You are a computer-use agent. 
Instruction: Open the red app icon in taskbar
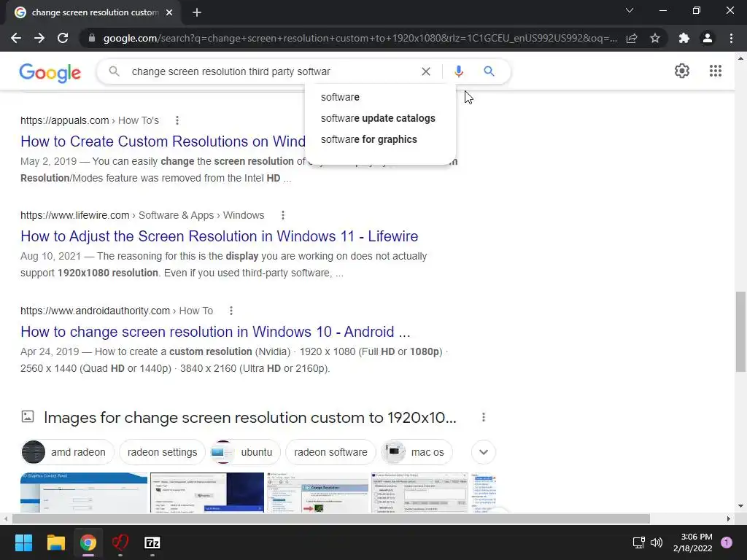coord(120,542)
